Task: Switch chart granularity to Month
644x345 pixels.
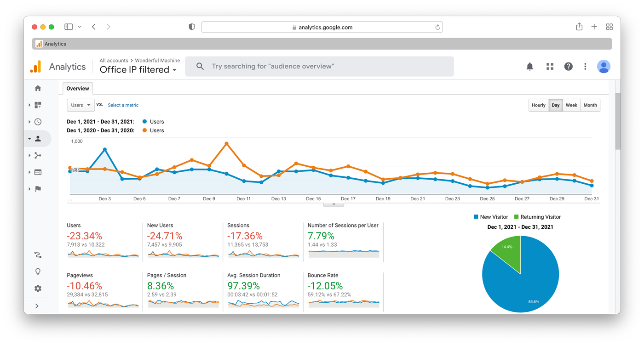Action: 590,105
